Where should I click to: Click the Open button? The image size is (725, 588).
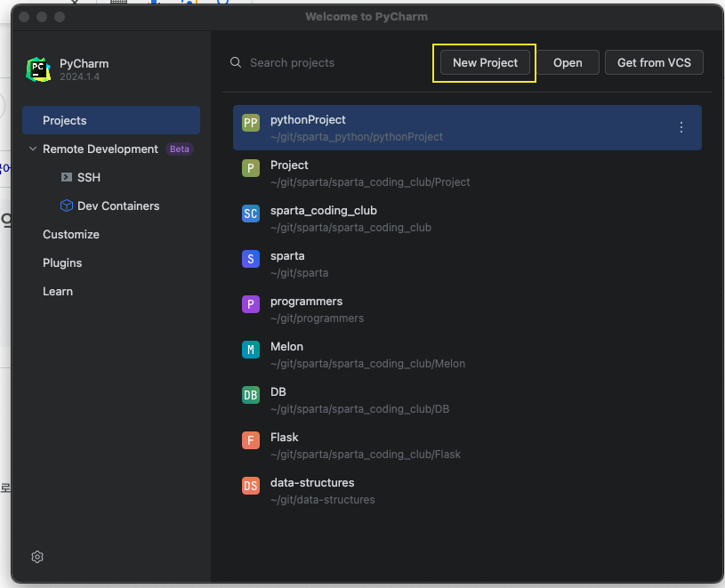point(568,62)
